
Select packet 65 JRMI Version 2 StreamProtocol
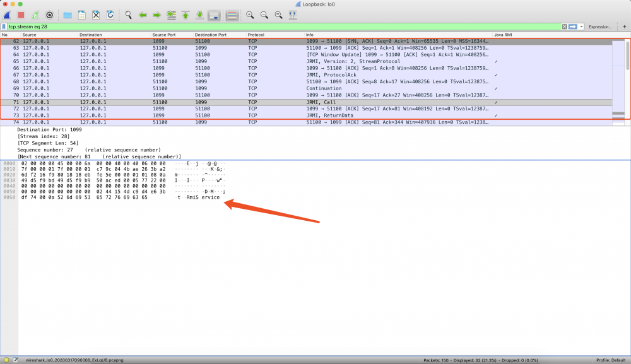306,62
